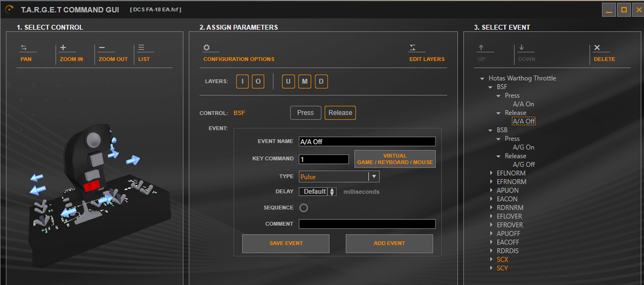The image size is (644, 285).
Task: Select A/A Off event in tree
Action: click(524, 121)
